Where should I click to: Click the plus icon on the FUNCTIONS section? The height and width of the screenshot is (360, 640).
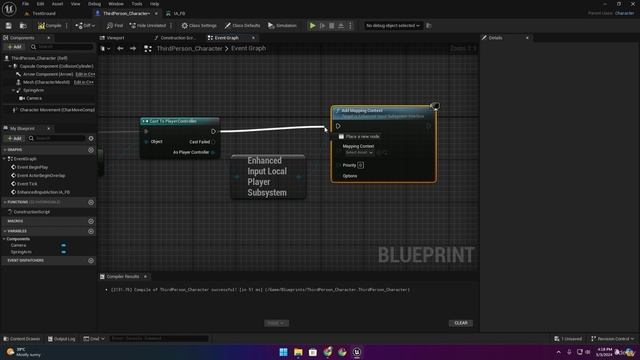point(91,202)
